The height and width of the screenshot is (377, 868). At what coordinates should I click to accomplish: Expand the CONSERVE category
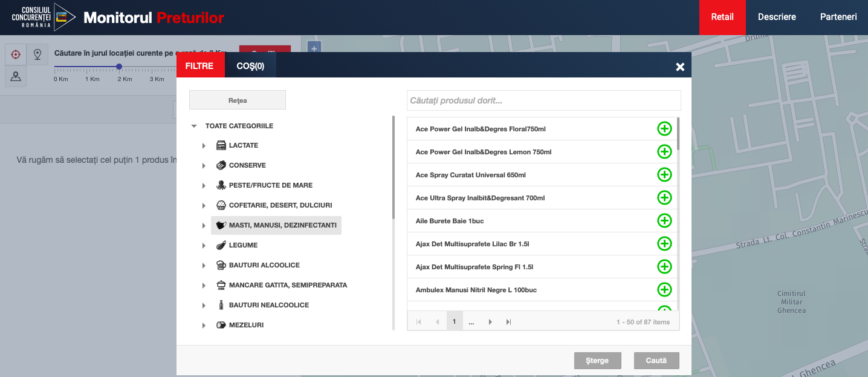click(204, 166)
